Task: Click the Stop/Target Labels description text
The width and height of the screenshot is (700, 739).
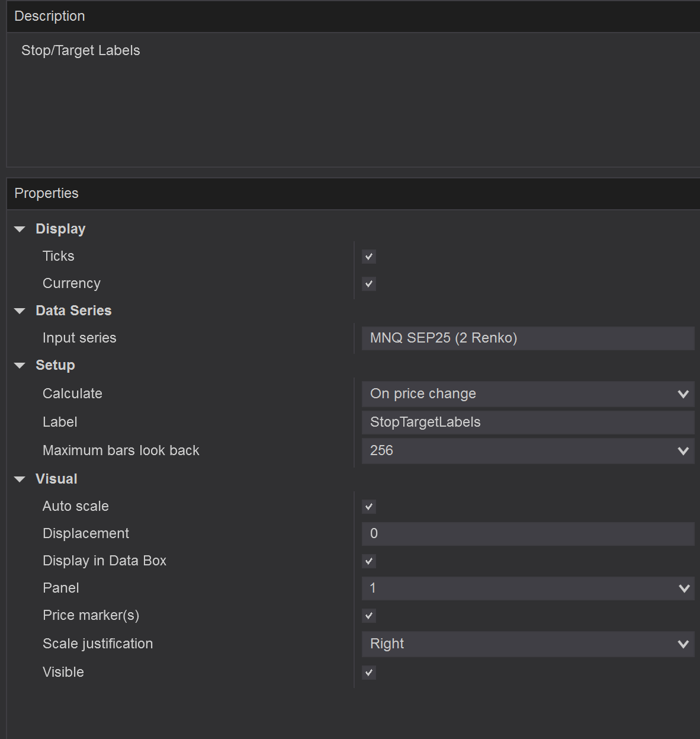Action: pyautogui.click(x=81, y=51)
